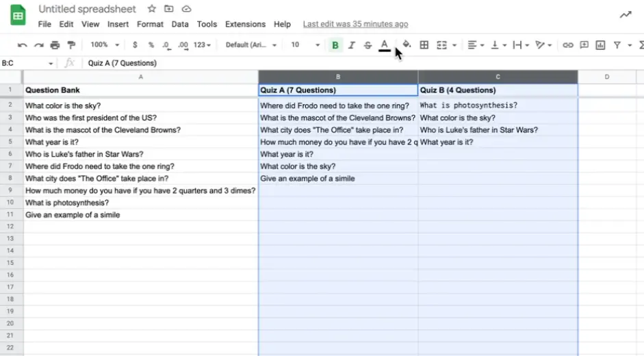Click the undo icon in toolbar

[23, 45]
